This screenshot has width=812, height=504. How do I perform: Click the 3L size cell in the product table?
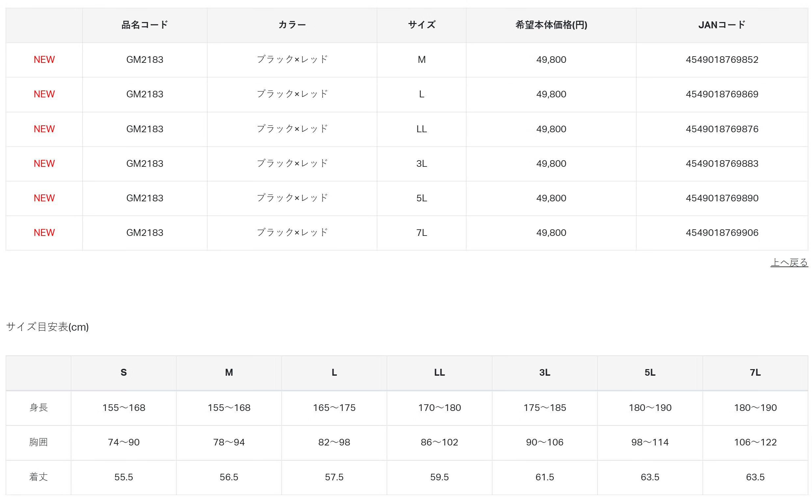point(421,164)
